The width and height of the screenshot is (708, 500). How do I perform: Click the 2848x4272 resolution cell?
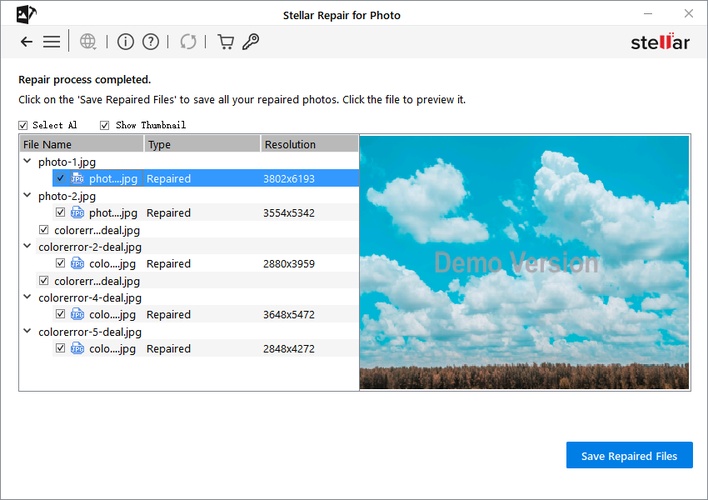coord(289,349)
